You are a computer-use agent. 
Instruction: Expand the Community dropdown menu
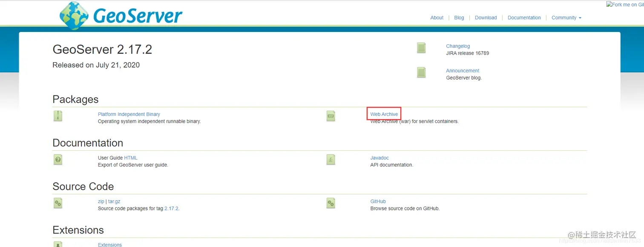[566, 17]
